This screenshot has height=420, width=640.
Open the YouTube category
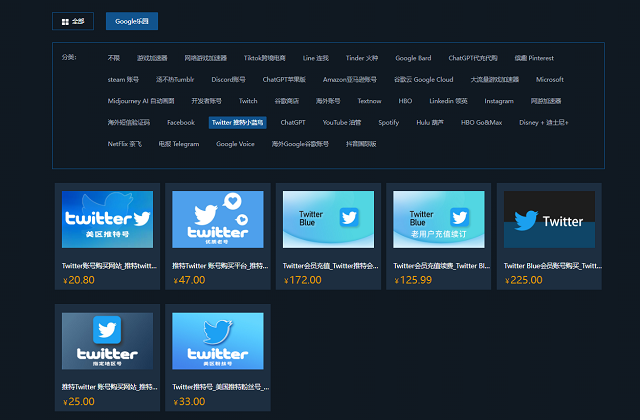[342, 122]
